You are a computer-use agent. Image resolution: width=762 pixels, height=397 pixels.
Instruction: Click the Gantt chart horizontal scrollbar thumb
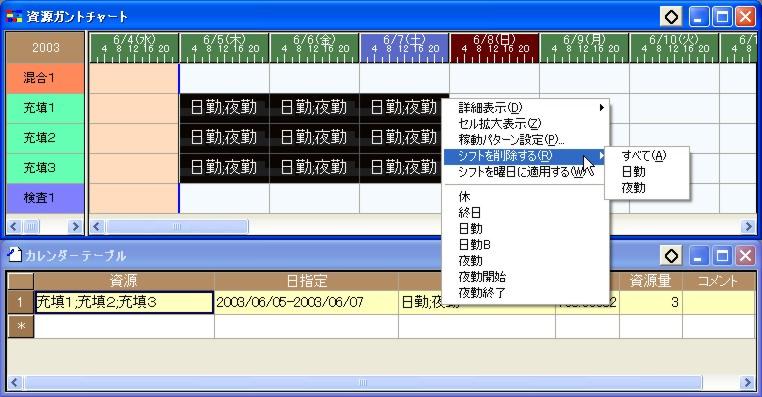[177, 226]
